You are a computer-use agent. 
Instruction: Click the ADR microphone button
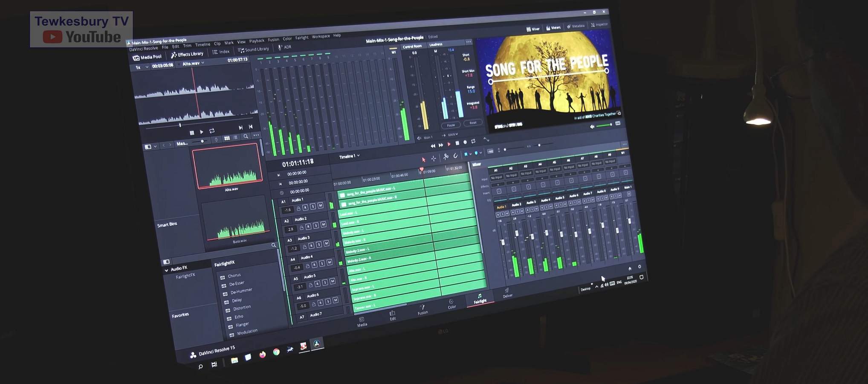pos(284,47)
